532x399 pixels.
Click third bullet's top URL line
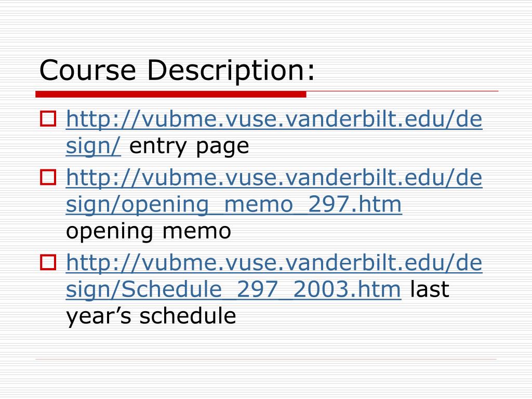[274, 263]
